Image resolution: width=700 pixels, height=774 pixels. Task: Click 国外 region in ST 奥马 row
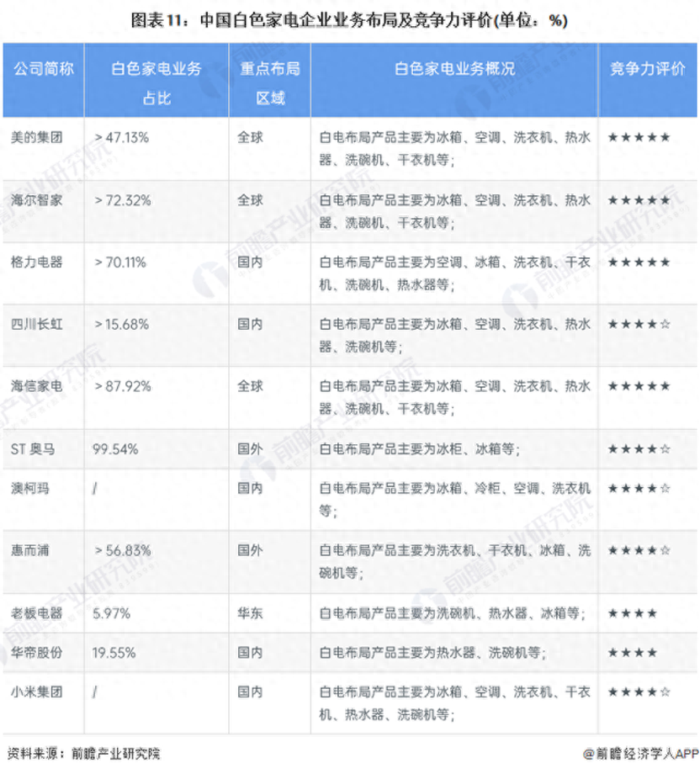(x=250, y=449)
